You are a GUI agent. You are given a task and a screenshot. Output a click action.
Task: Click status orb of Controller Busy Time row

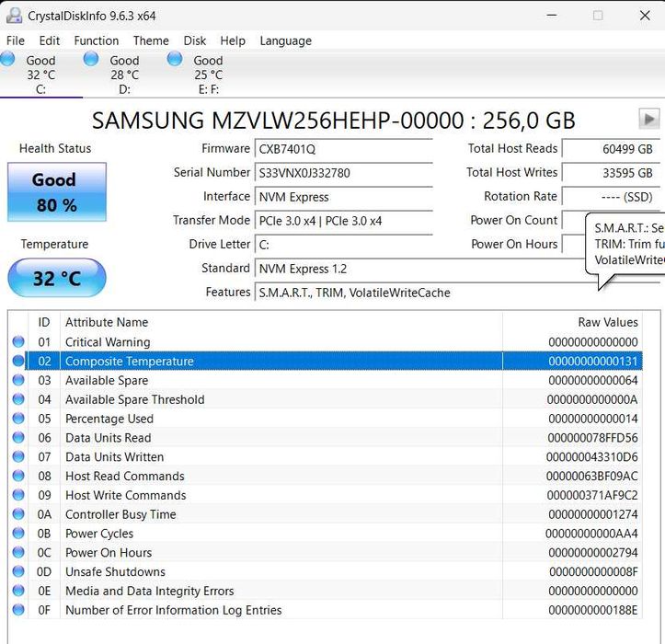[x=18, y=513]
